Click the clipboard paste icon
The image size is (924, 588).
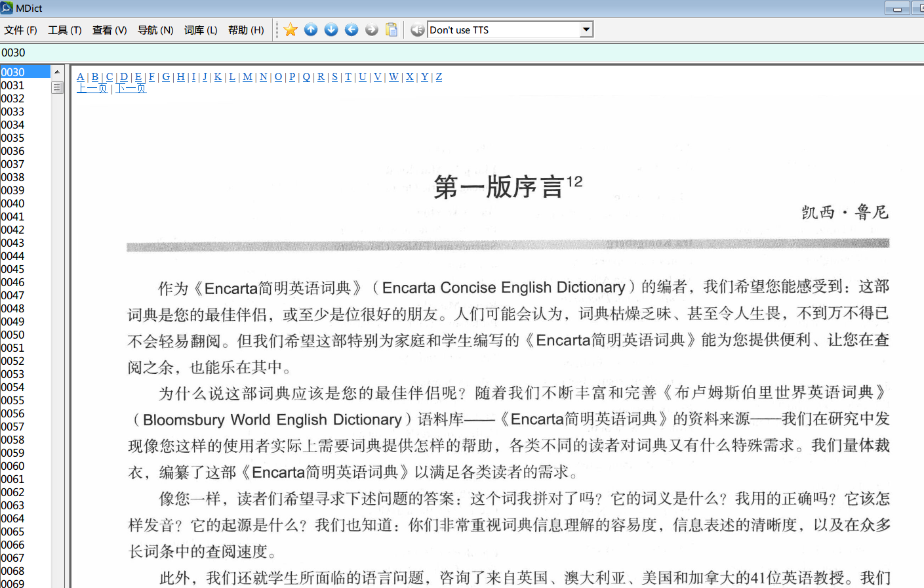tap(392, 30)
